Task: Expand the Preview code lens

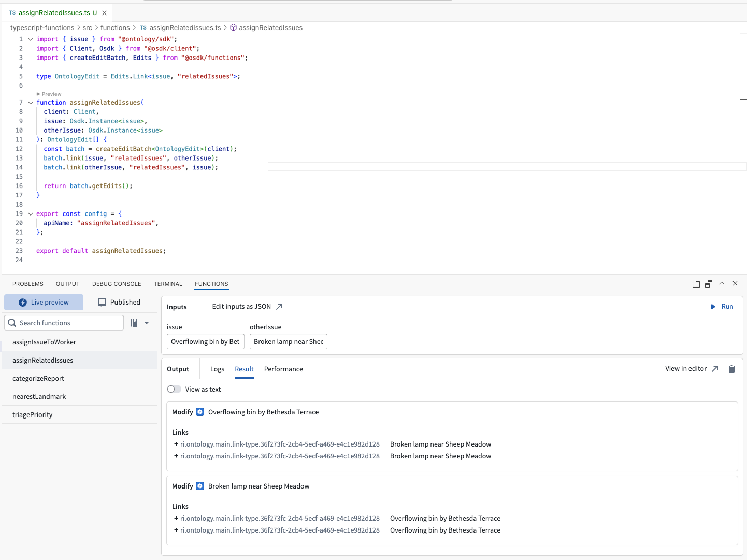Action: 49,94
